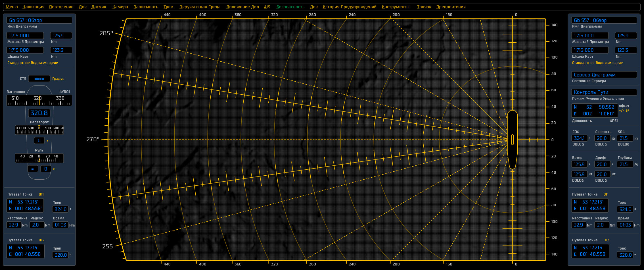Click the 320.8 heading readout
The width and height of the screenshot is (644, 270).
pyautogui.click(x=39, y=113)
